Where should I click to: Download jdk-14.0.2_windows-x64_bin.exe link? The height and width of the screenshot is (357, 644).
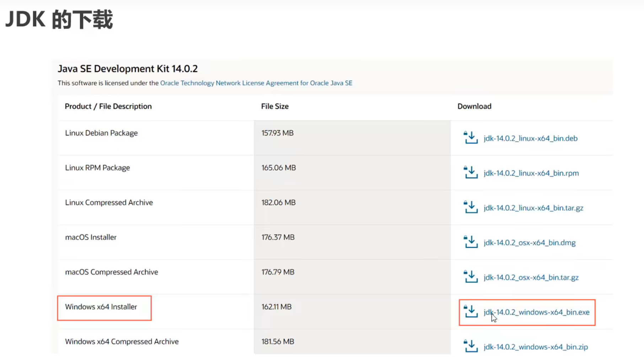pyautogui.click(x=537, y=312)
